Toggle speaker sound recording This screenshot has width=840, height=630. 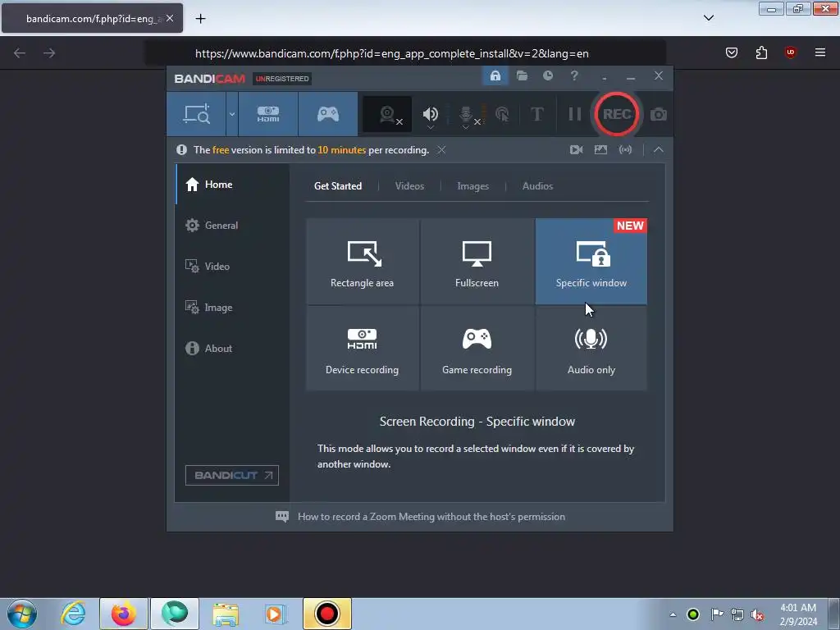pyautogui.click(x=430, y=114)
